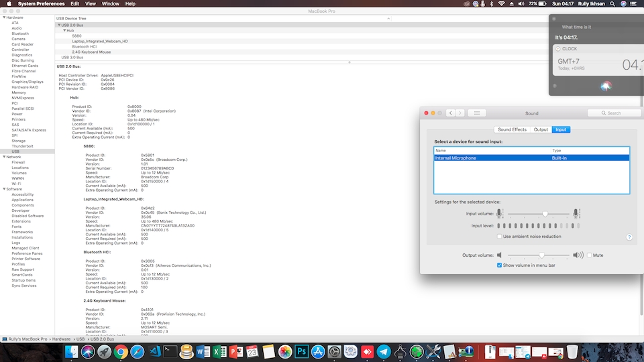
Task: Click the CLOCK card in Siri panel
Action: [598, 60]
